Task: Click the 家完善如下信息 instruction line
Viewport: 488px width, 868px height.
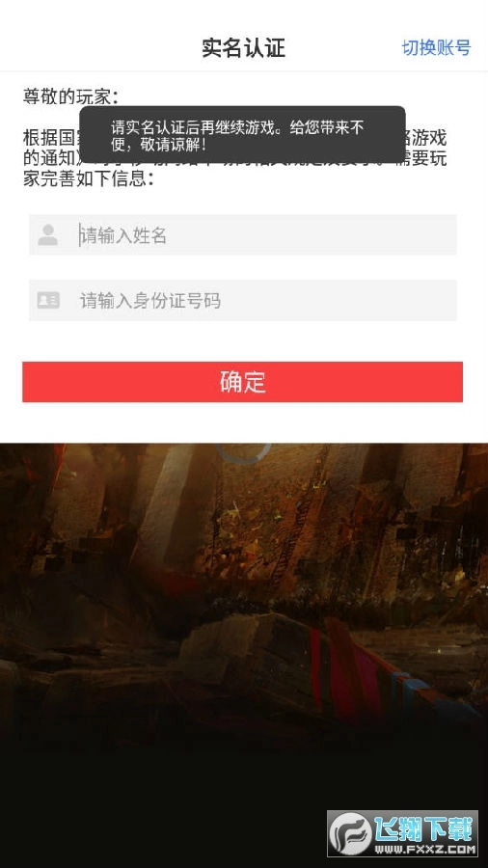Action: click(89, 179)
